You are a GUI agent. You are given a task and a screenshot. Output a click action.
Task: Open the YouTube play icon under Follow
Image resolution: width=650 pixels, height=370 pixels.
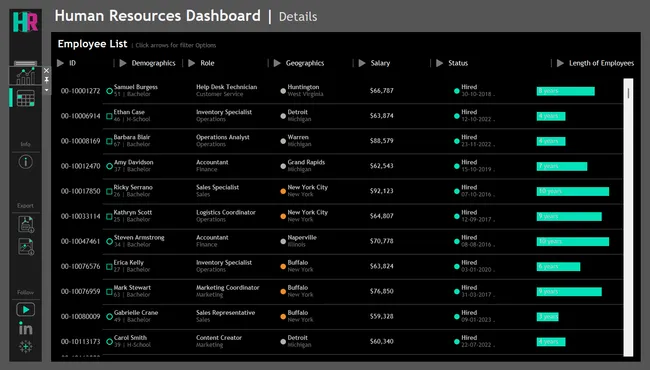coord(25,310)
